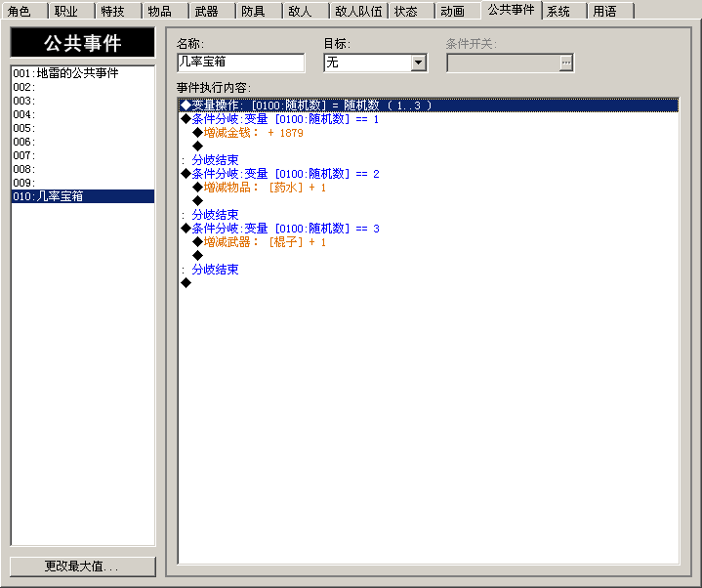Open the 敌人 tab
Viewport: 702px width, 588px height.
[x=306, y=11]
